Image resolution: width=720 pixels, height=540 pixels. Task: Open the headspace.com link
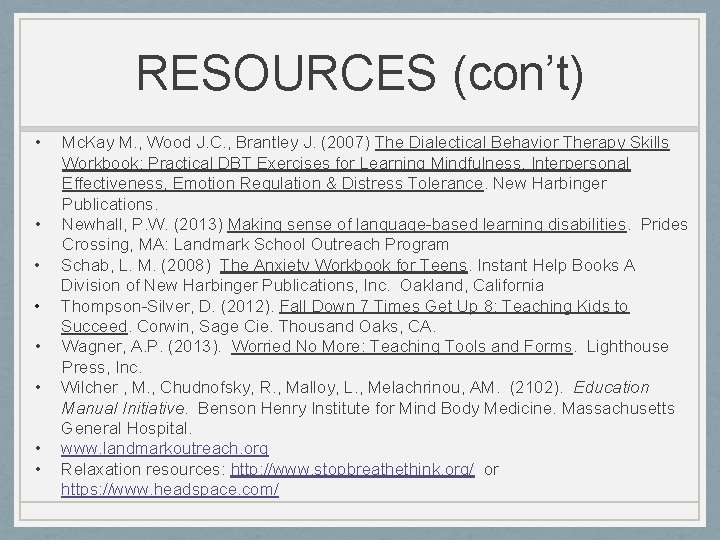pos(170,489)
